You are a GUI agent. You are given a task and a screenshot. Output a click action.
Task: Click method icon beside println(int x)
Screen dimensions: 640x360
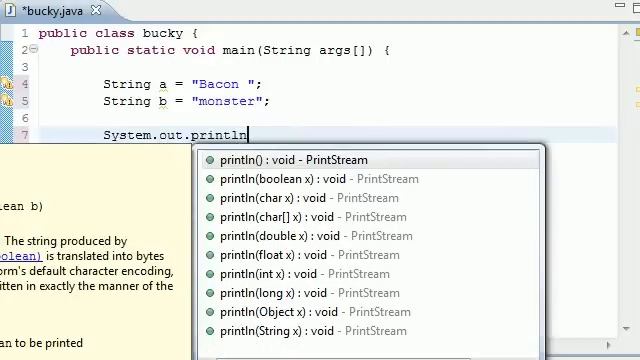tap(210, 274)
